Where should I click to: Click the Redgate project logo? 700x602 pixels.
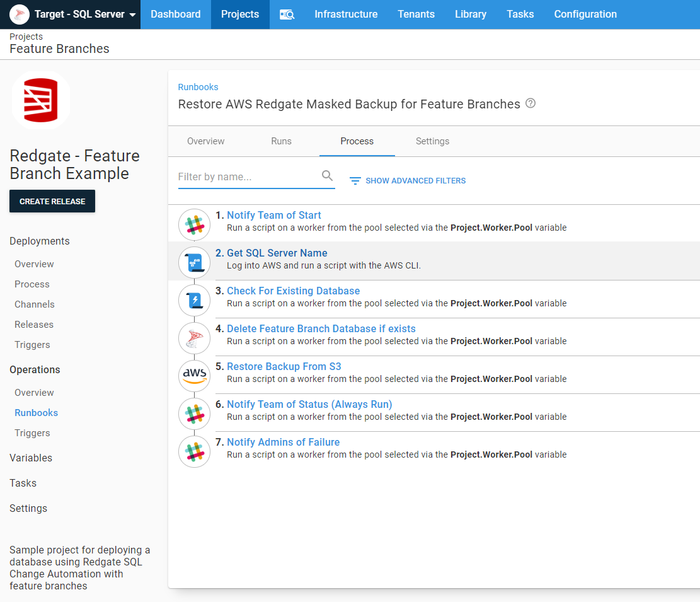click(40, 101)
